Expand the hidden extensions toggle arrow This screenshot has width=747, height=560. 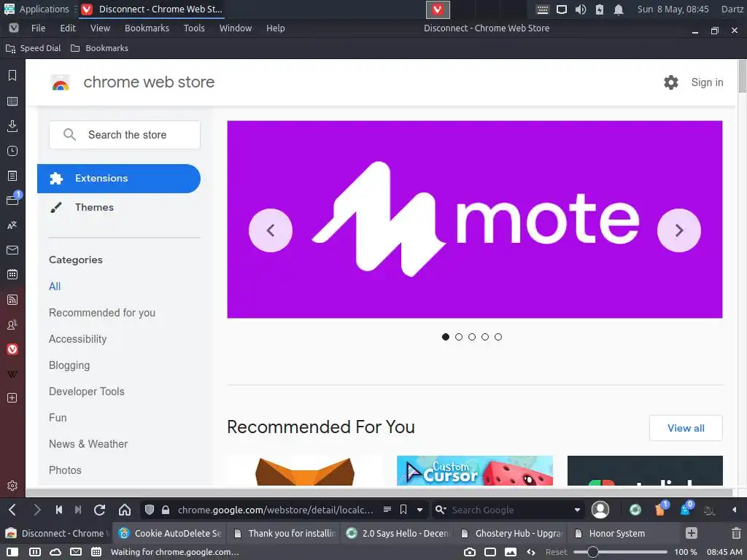pos(734,510)
